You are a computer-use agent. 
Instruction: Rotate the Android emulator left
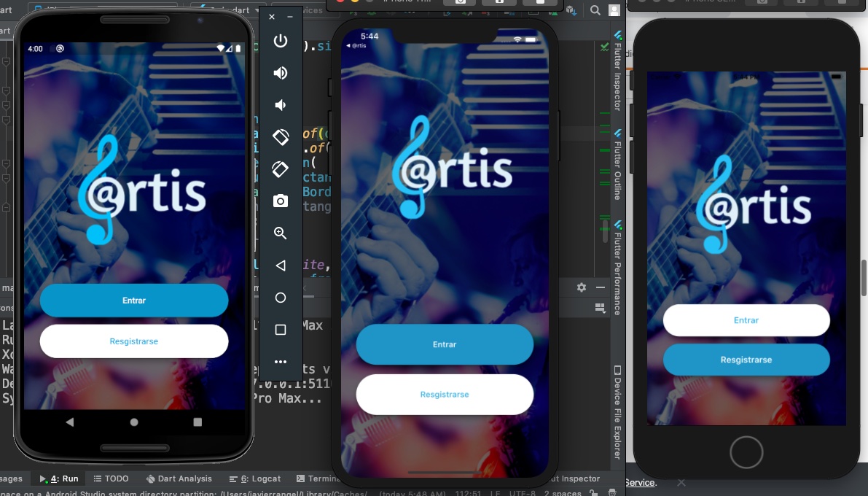[x=281, y=137]
